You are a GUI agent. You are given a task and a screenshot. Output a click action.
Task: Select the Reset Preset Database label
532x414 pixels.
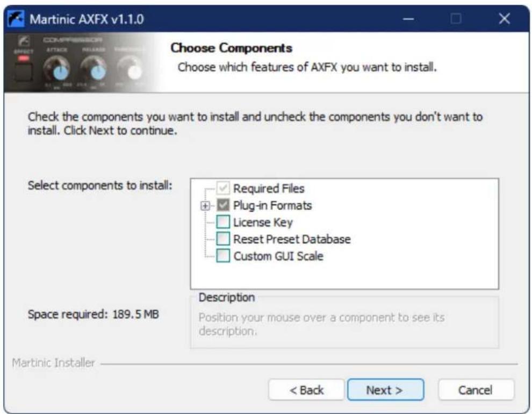click(x=292, y=239)
